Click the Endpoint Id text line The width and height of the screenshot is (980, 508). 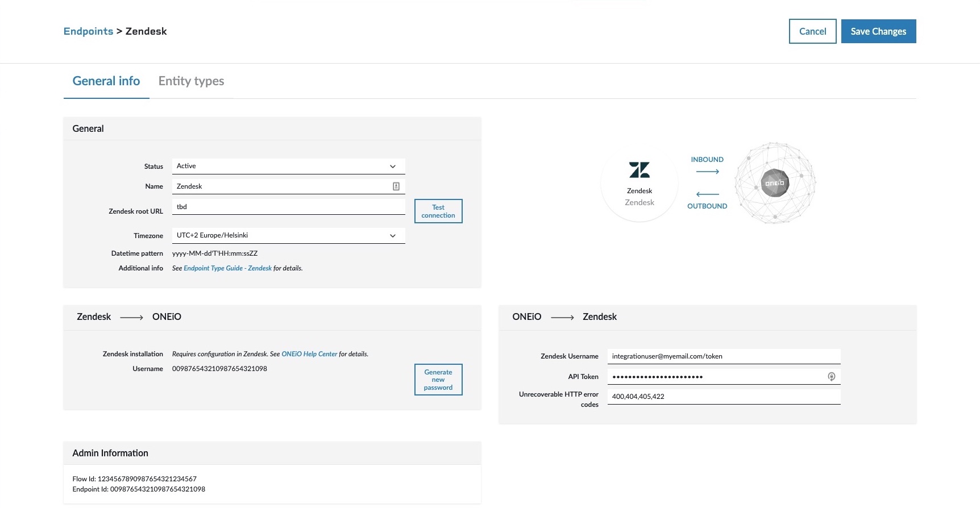click(x=139, y=489)
